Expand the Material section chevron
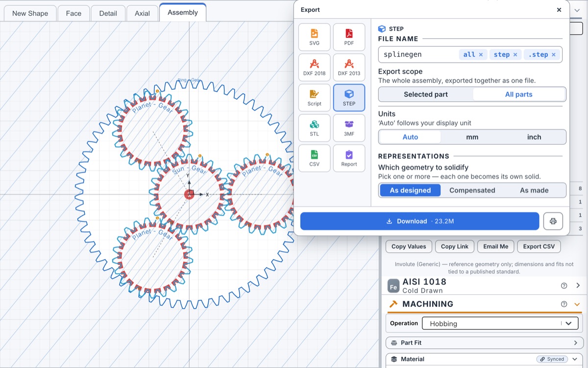Viewport: 588px width, 368px height. click(x=576, y=359)
